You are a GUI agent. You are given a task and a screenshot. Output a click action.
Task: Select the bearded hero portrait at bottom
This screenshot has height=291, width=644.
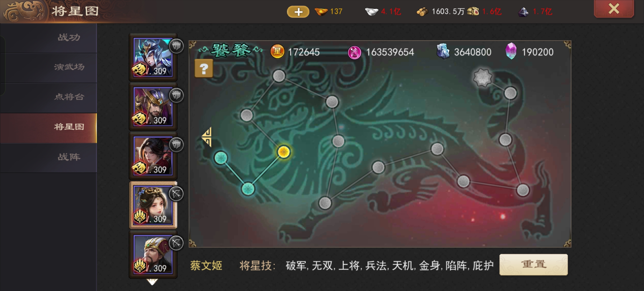[153, 254]
